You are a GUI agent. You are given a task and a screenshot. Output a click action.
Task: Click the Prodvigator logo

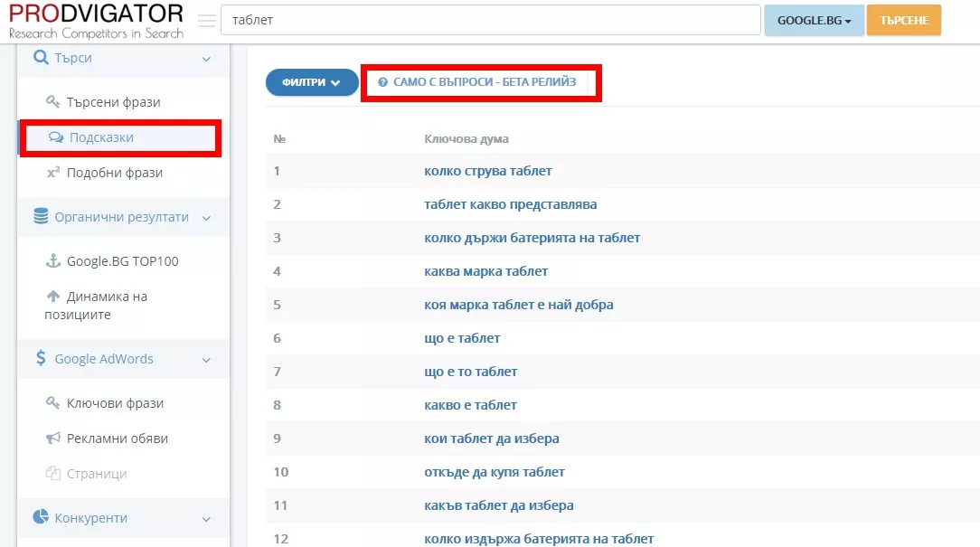pos(96,20)
